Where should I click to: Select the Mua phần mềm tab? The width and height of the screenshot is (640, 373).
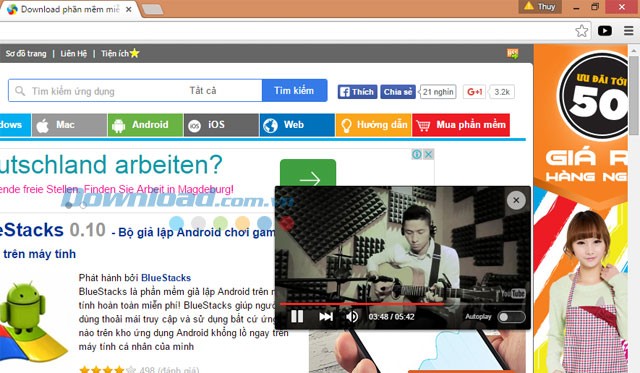(x=461, y=125)
